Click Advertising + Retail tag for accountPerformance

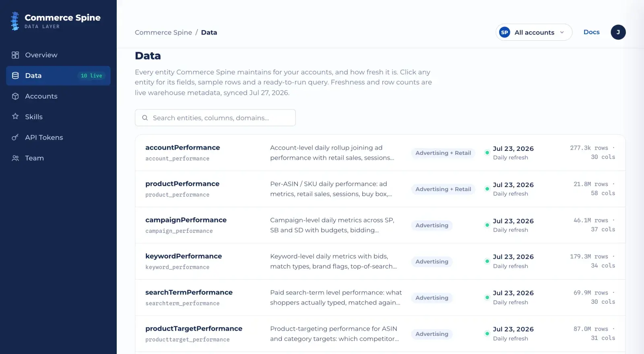coord(443,153)
